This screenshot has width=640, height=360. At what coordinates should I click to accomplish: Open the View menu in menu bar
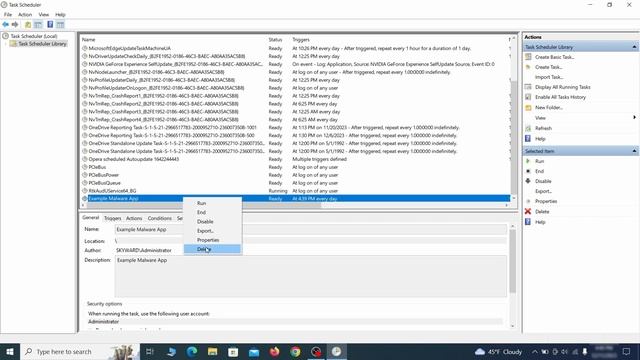44,15
